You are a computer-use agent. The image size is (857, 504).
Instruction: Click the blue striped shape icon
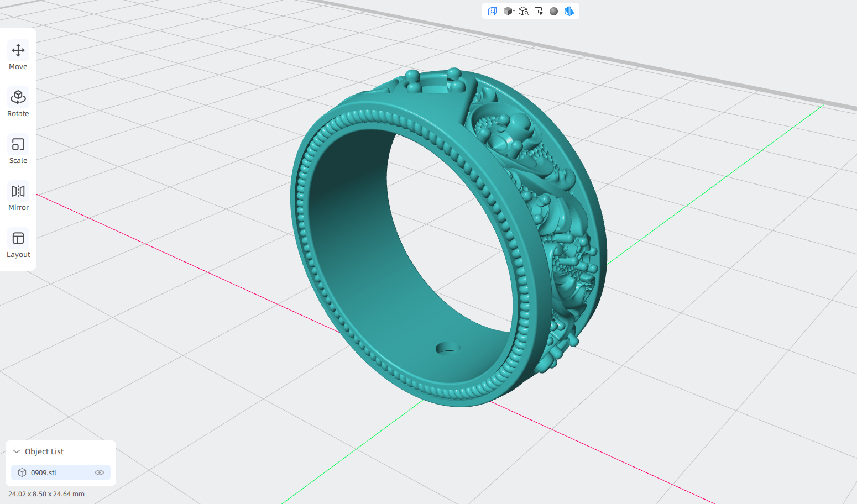[569, 11]
